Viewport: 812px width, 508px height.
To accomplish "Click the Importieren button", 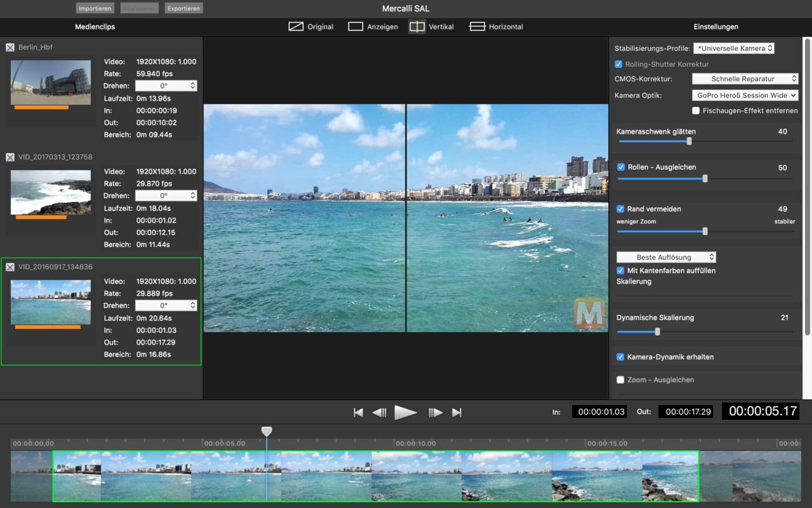I will (x=95, y=8).
